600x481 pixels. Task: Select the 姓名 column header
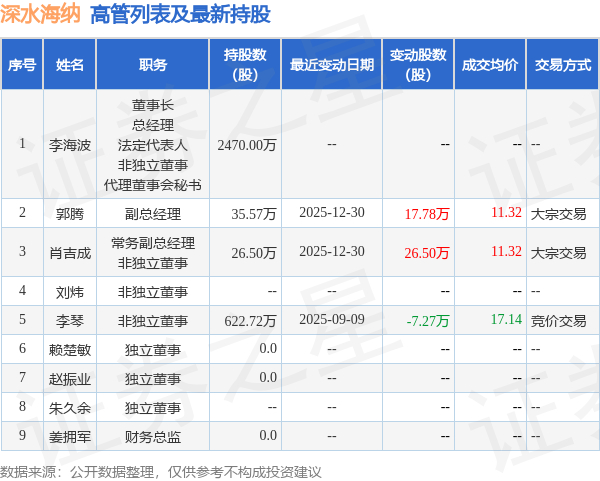70,65
